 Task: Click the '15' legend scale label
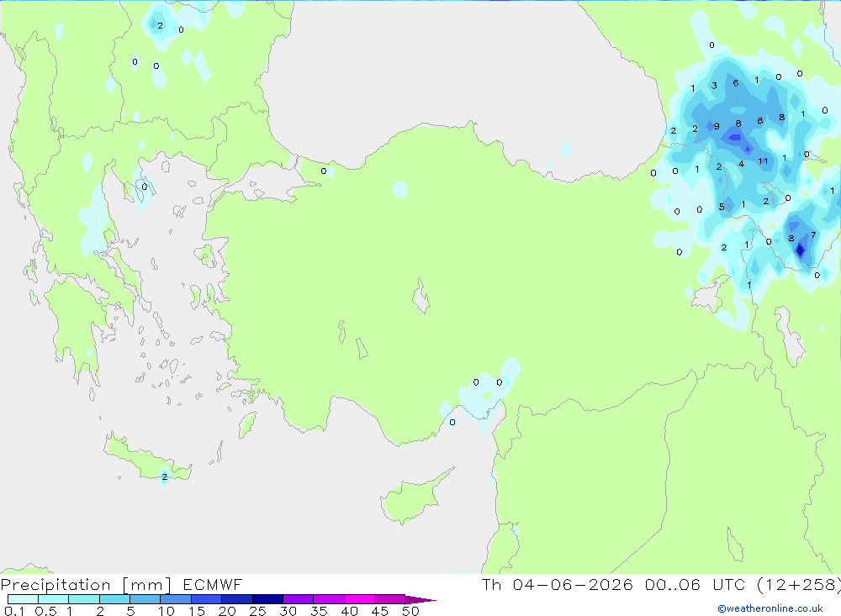click(x=196, y=611)
